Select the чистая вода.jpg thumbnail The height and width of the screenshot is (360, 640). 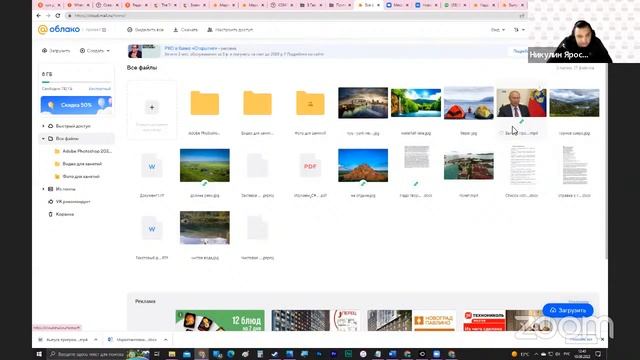(204, 228)
